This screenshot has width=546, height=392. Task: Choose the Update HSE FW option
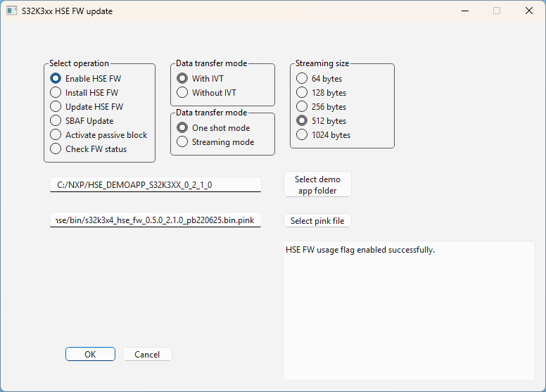point(56,106)
